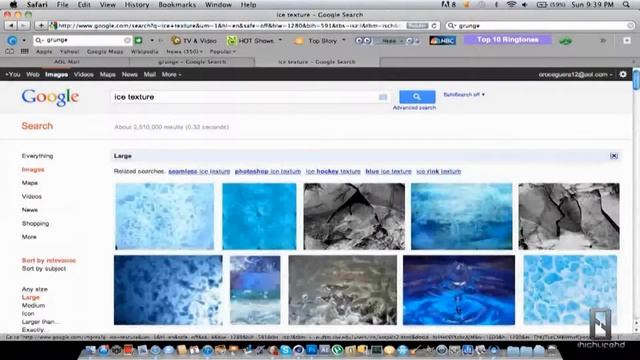The width and height of the screenshot is (640, 360).
Task: Open the account email dropdown
Action: pos(576,75)
